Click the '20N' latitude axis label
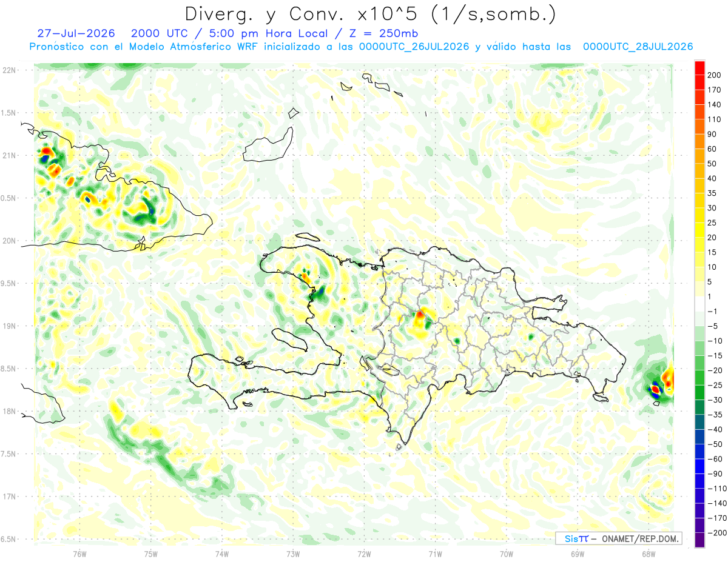Image resolution: width=728 pixels, height=562 pixels. coord(9,241)
